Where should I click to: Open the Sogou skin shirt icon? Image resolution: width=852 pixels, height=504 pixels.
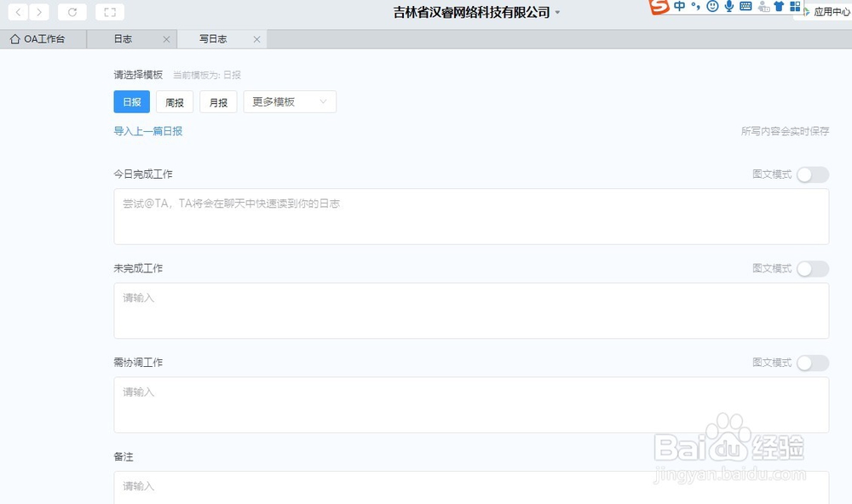780,6
